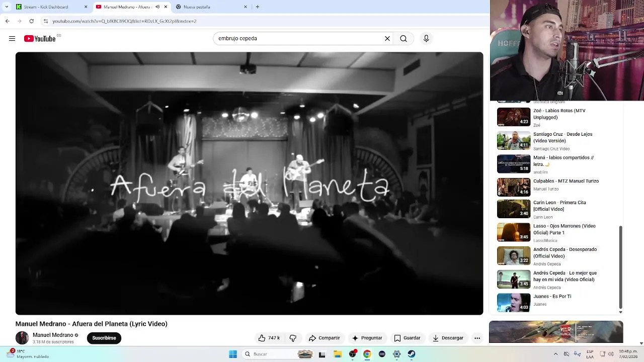Clear the search box with X icon
The height and width of the screenshot is (362, 644).
tap(387, 39)
